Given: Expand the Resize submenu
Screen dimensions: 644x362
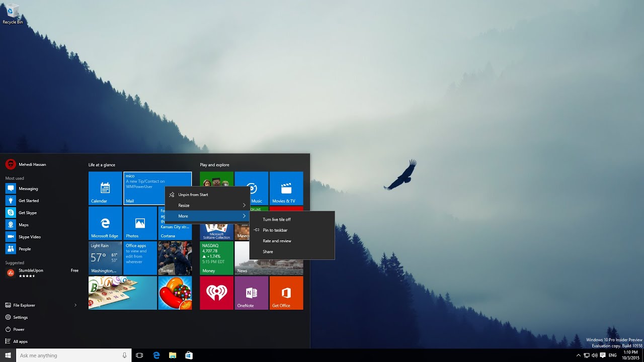Looking at the screenshot, I should pos(207,205).
